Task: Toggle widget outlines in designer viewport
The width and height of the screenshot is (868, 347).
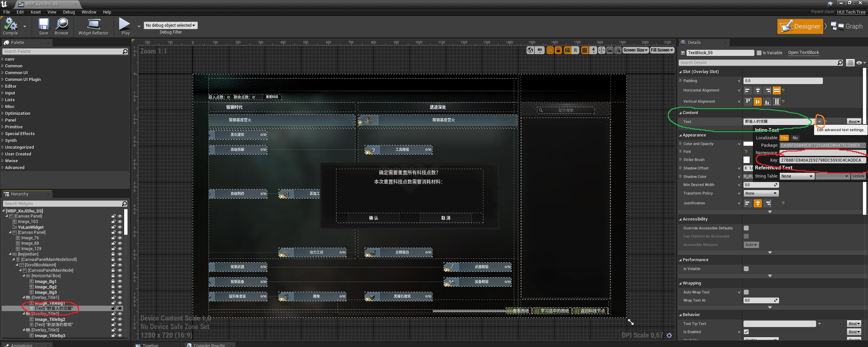Action: [550, 50]
